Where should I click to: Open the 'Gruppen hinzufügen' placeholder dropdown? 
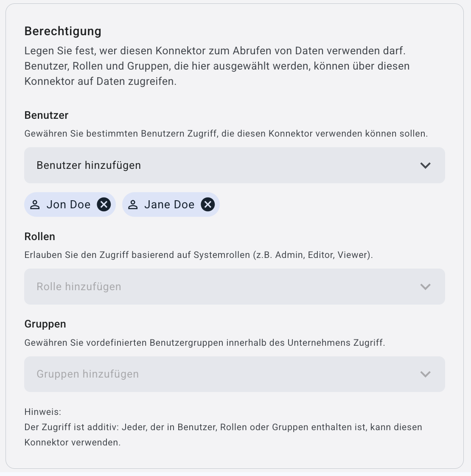coord(87,374)
